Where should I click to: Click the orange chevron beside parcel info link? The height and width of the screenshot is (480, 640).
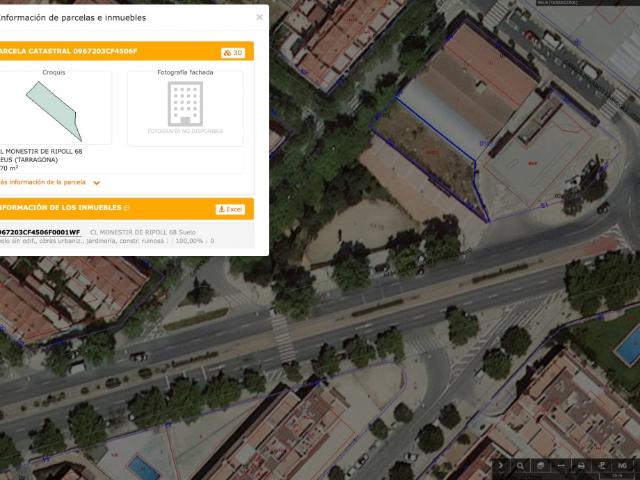(97, 183)
